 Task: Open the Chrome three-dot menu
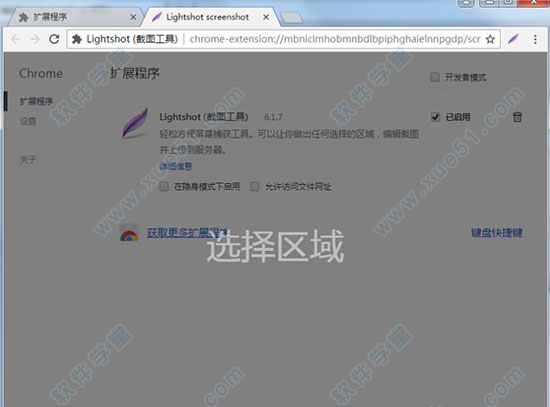click(x=535, y=39)
